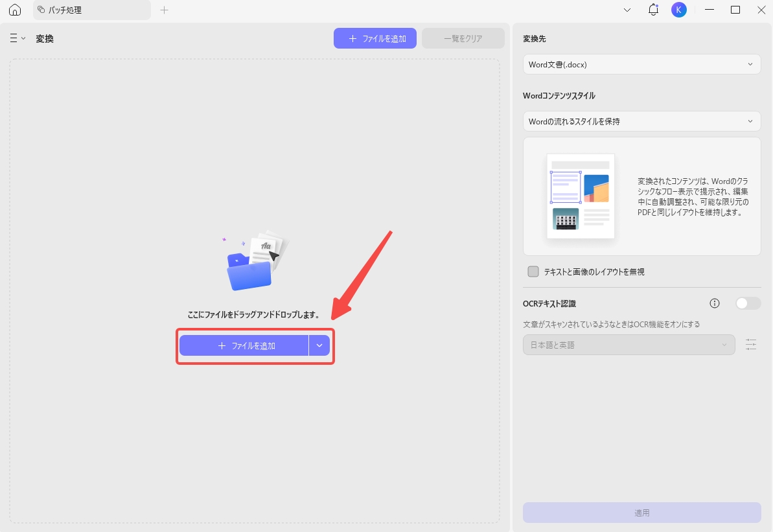
Task: Click the 適用 apply button
Action: pyautogui.click(x=641, y=513)
